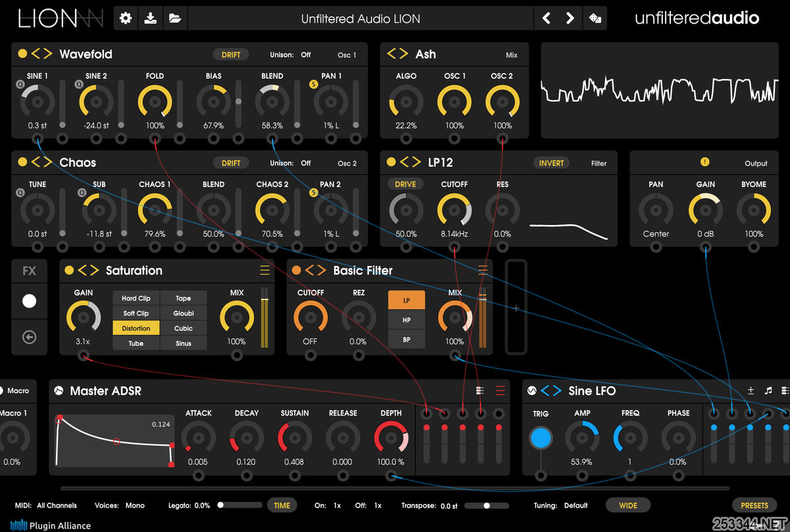Select Tape saturation mode

tap(184, 298)
